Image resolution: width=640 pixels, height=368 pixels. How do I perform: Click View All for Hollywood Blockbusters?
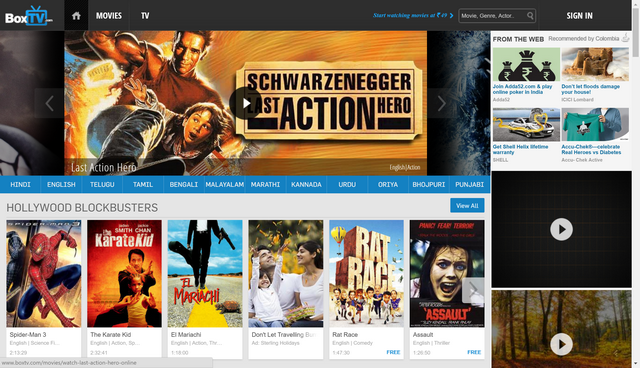[x=467, y=206]
